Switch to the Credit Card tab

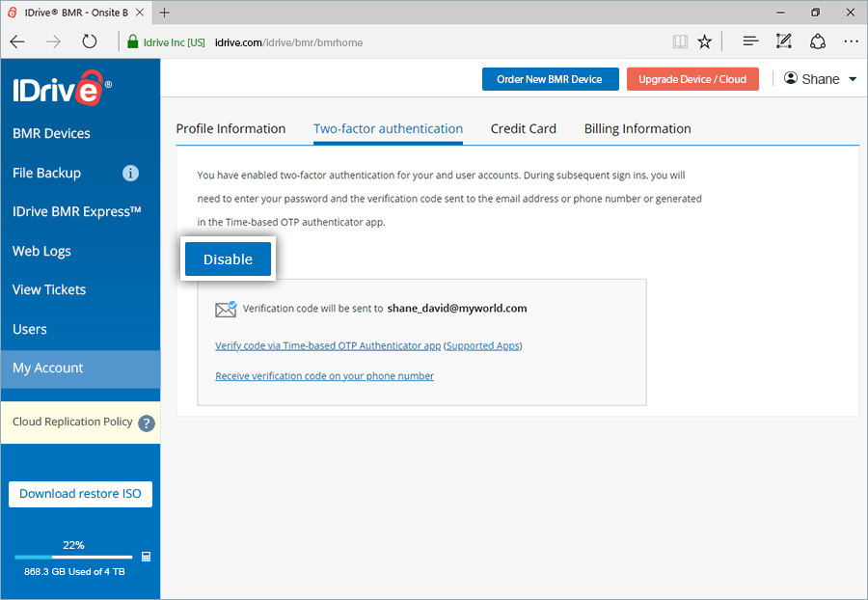click(524, 128)
